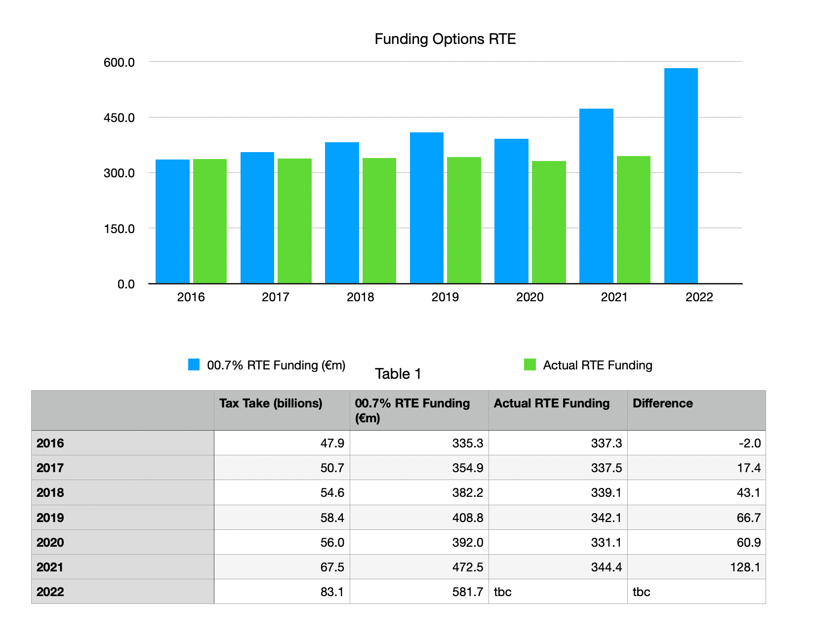Click the cell with value 50.7
The height and width of the screenshot is (644, 813).
[282, 468]
